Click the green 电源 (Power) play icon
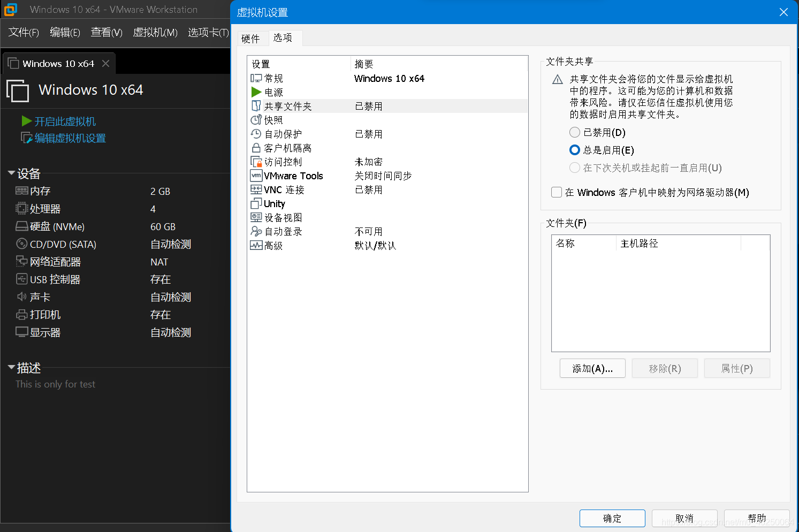 (256, 92)
